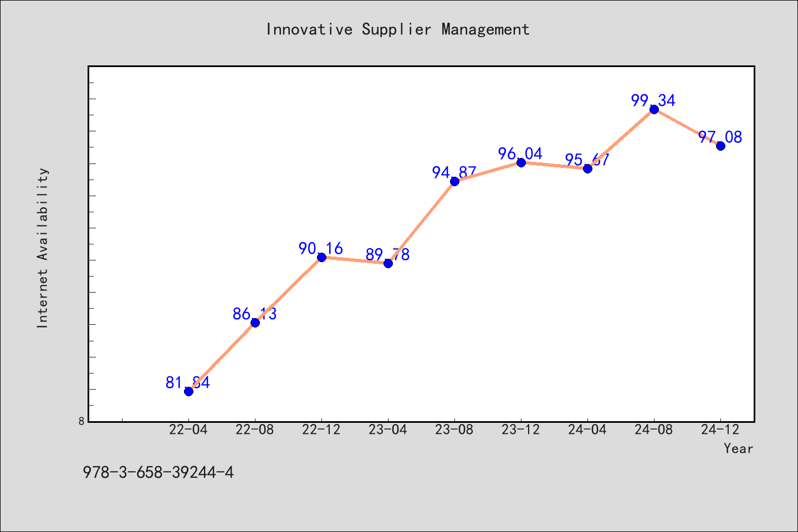Select the data point at 24-08
The height and width of the screenshot is (532, 798).
click(x=654, y=109)
